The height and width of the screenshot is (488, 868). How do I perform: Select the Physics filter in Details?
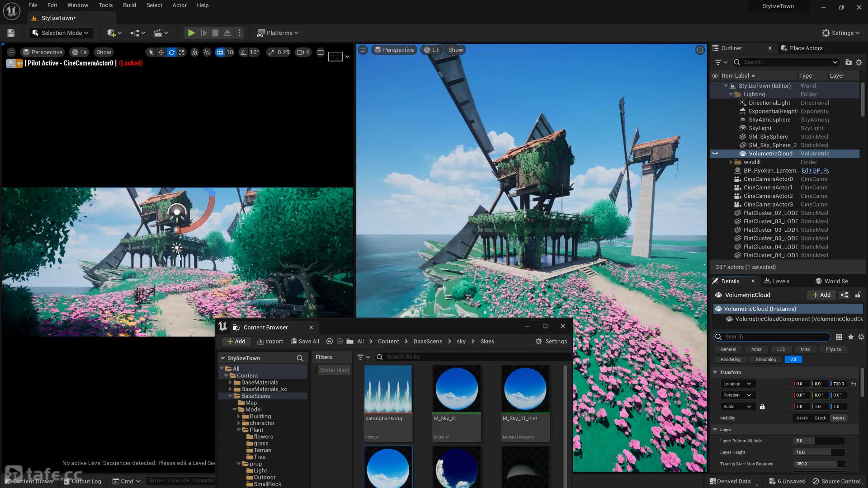pyautogui.click(x=833, y=349)
